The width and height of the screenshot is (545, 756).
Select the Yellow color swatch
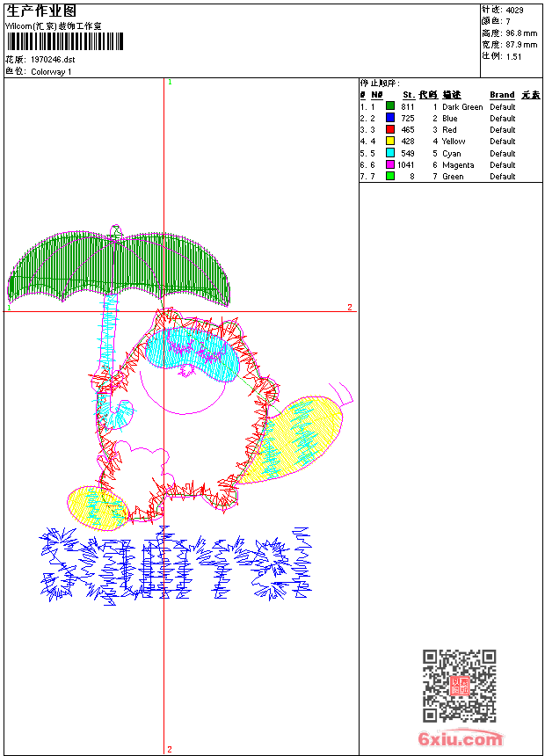[x=390, y=141]
